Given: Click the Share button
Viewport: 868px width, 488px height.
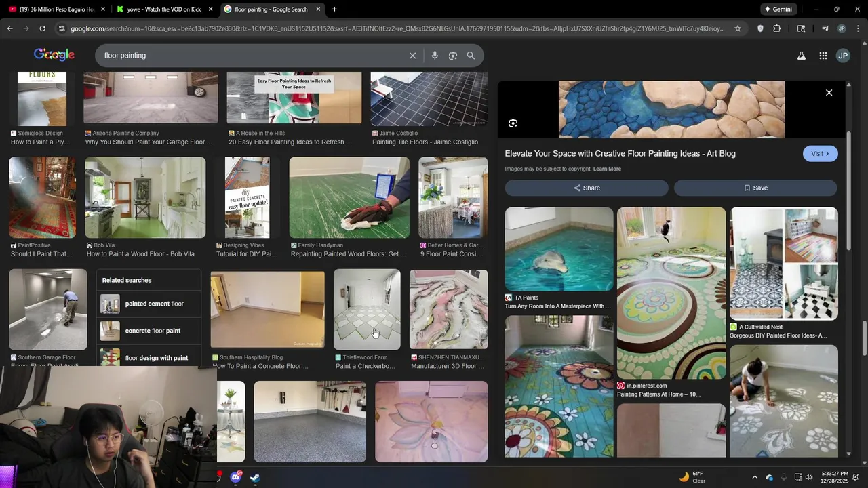Looking at the screenshot, I should tap(587, 188).
